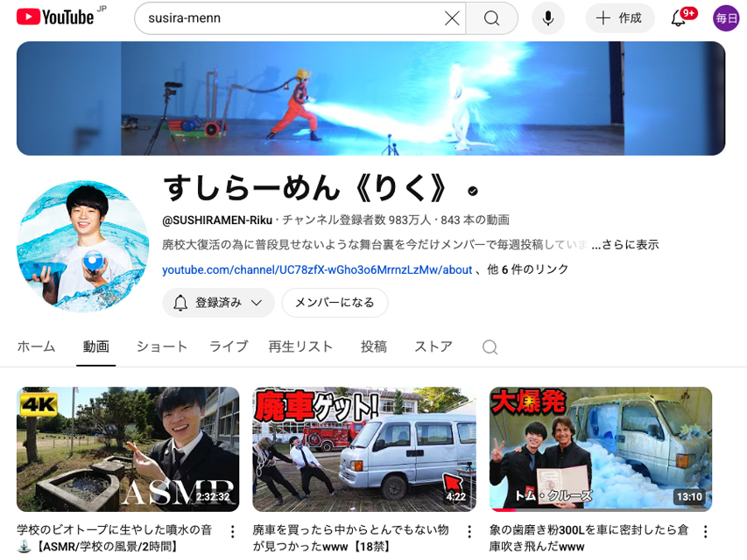
Task: Run the search with the magnifier icon
Action: [x=490, y=17]
